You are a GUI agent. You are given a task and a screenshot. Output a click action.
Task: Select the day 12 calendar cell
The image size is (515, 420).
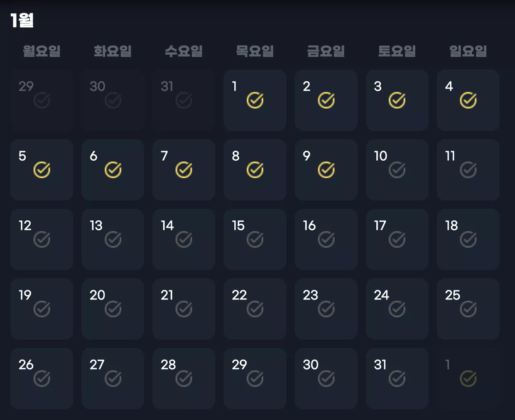42,239
